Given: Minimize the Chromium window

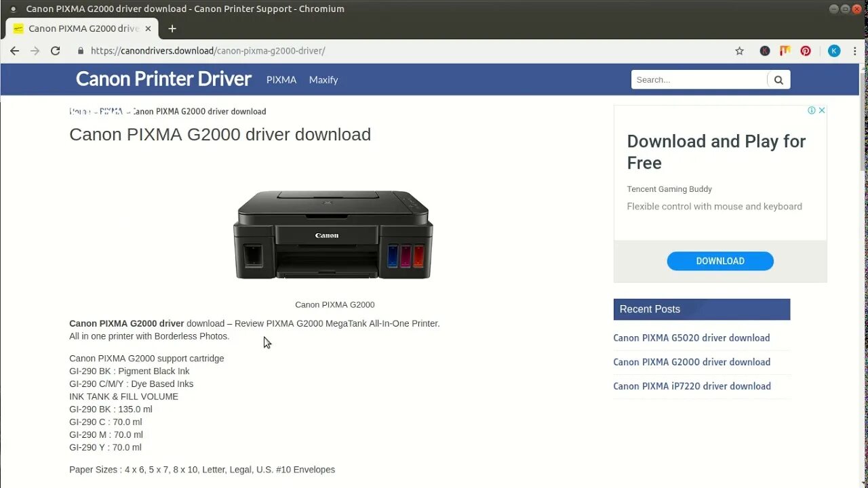Looking at the screenshot, I should [834, 9].
